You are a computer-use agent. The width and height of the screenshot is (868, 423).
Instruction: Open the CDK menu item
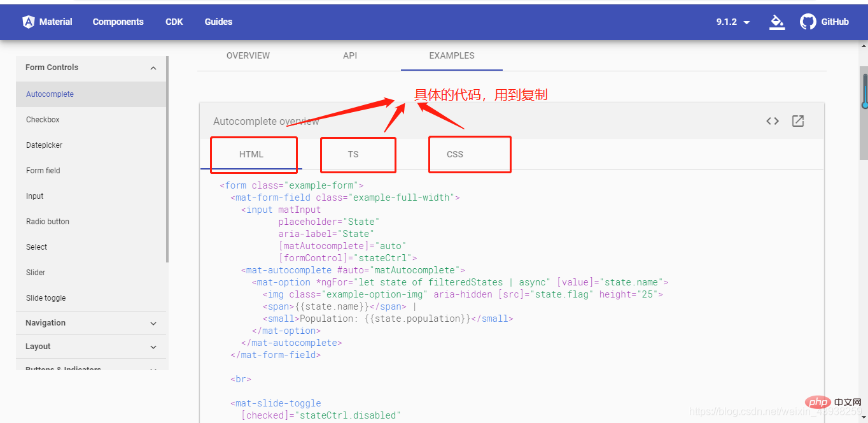click(174, 22)
